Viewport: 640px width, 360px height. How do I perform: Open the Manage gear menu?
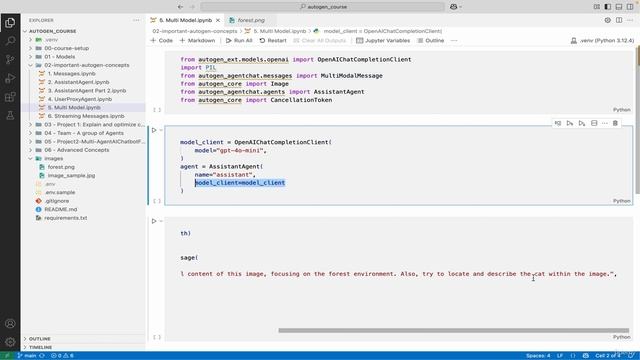click(10, 342)
